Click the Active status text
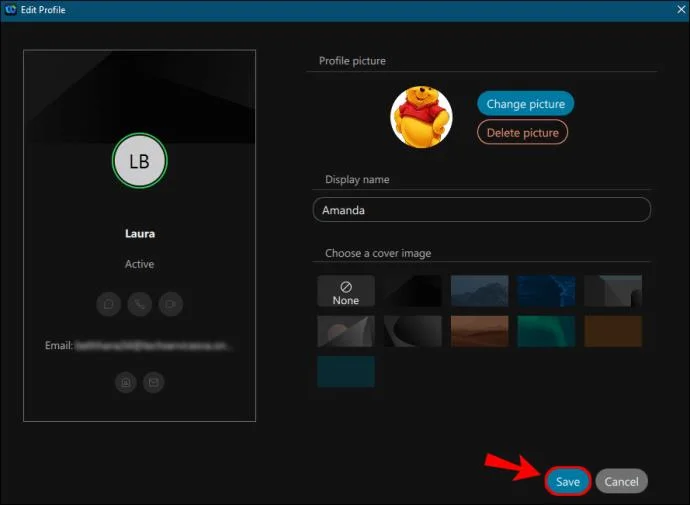This screenshot has width=690, height=505. pyautogui.click(x=139, y=264)
